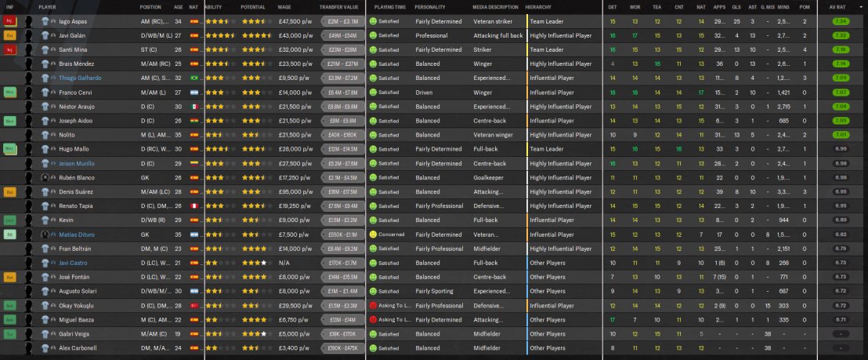
Task: Click the yellow Concerned face for Matías Dituro
Action: [x=373, y=235]
